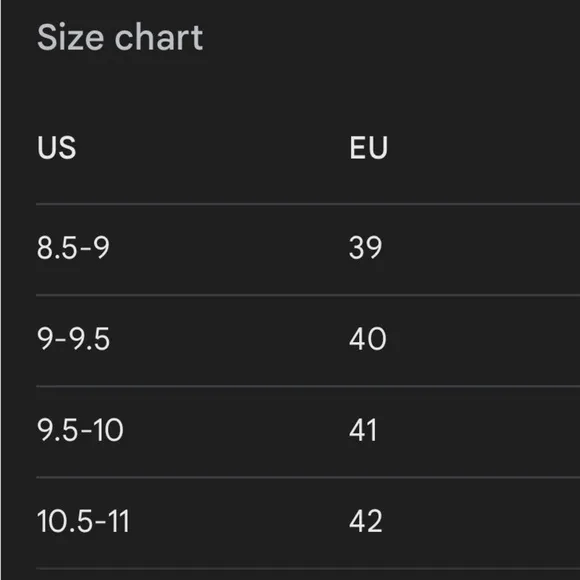The image size is (580, 580).
Task: Click the EU size 42 cell
Action: [366, 521]
